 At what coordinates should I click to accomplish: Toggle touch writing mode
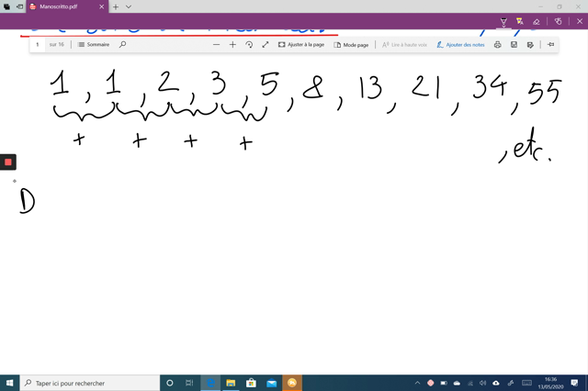click(x=558, y=21)
